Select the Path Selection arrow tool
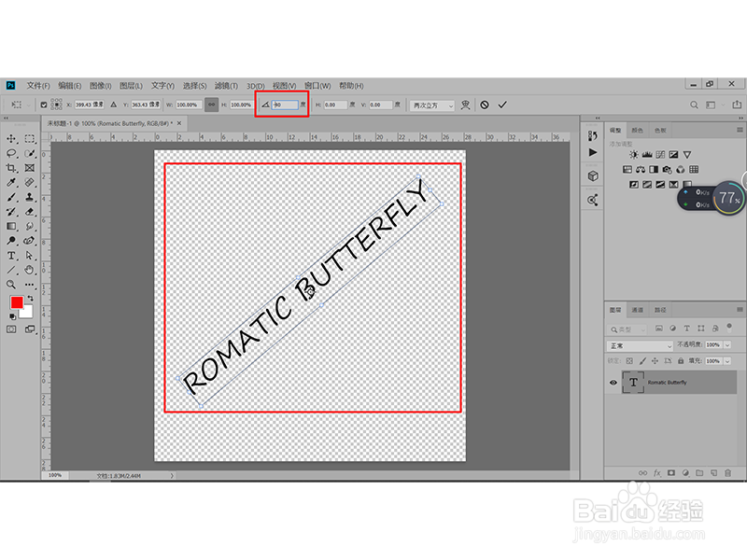Screen dimensions: 747x560 (x=30, y=256)
